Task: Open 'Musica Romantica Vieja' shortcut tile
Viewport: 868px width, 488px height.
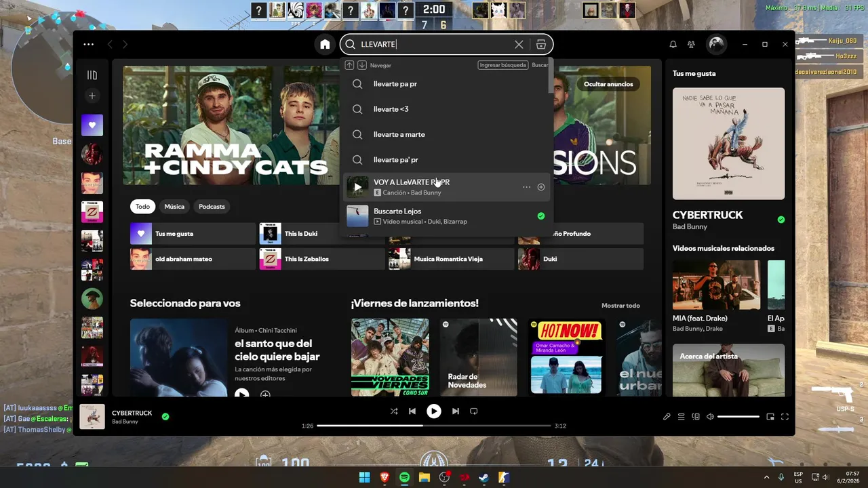Action: (x=451, y=259)
